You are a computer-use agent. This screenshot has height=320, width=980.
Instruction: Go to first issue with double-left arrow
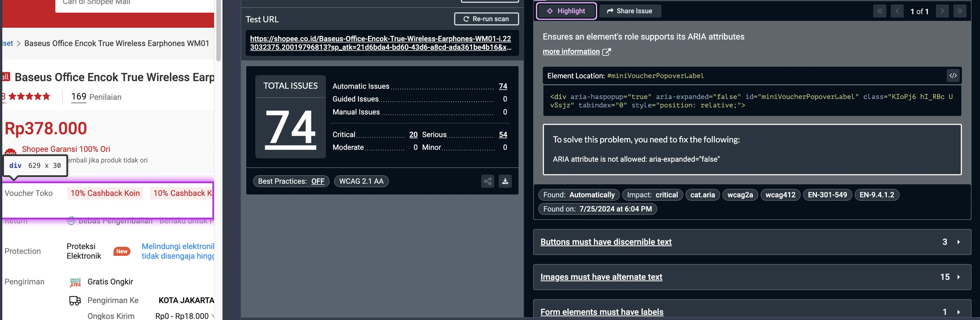[880, 11]
